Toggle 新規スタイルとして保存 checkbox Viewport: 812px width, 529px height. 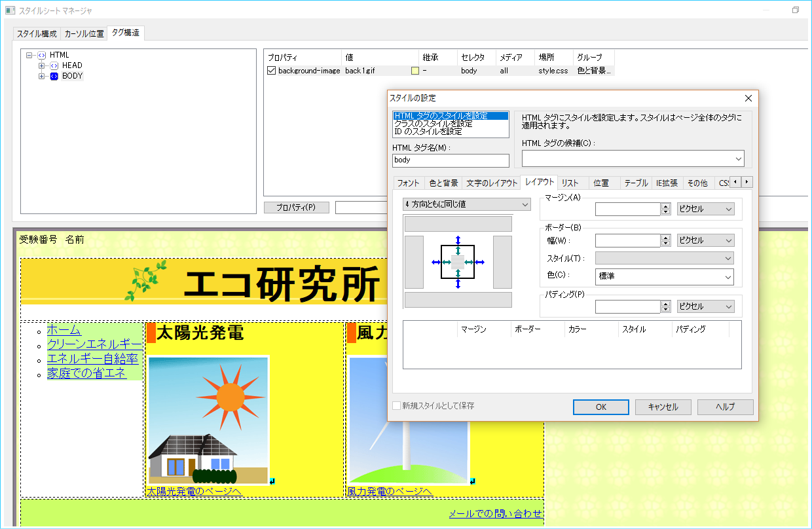click(396, 406)
